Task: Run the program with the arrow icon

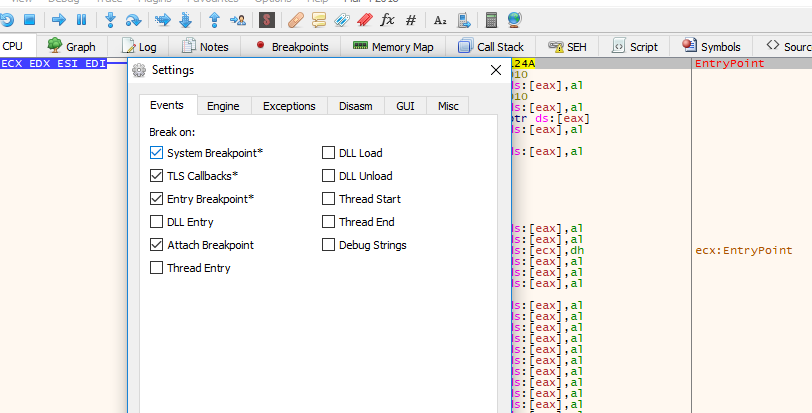Action: (x=59, y=20)
